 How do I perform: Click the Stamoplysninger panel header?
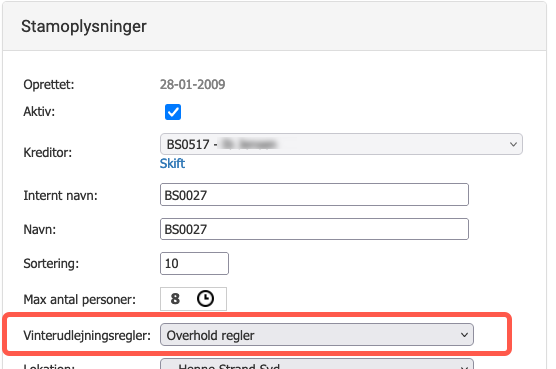point(274,26)
